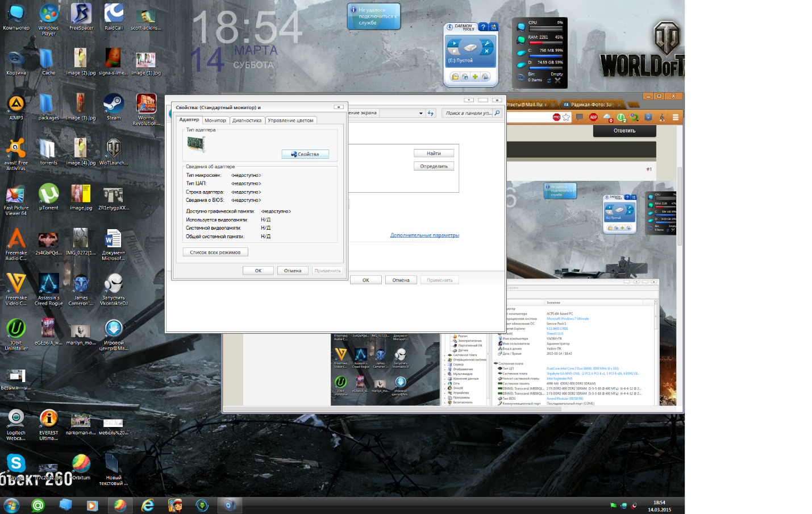The image size is (812, 514).
Task: Click the bookmark star in the browser address bar
Action: pos(566,117)
